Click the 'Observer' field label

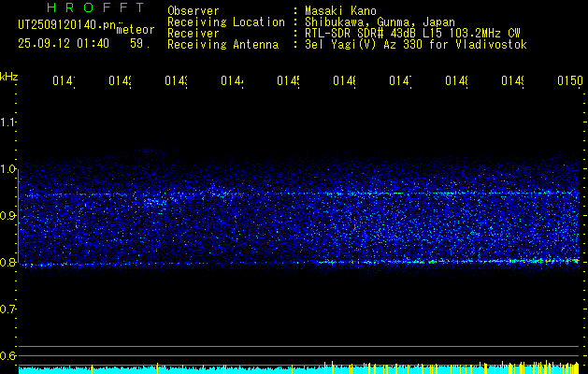[194, 10]
